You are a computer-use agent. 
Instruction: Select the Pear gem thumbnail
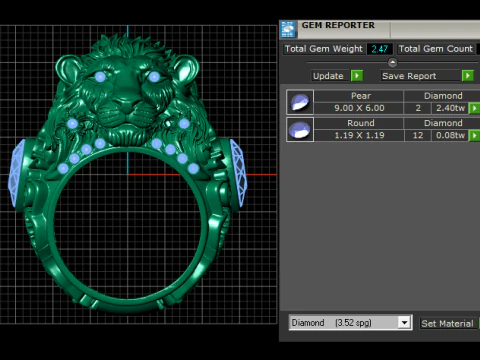tap(300, 102)
